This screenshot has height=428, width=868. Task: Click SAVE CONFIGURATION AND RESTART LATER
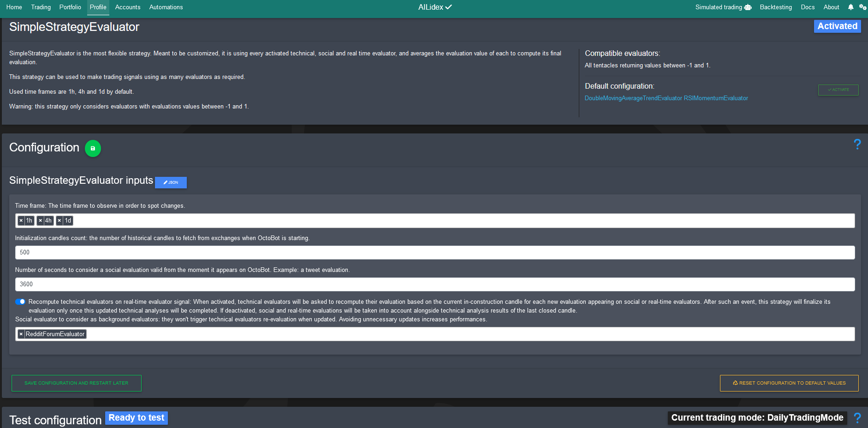point(76,383)
